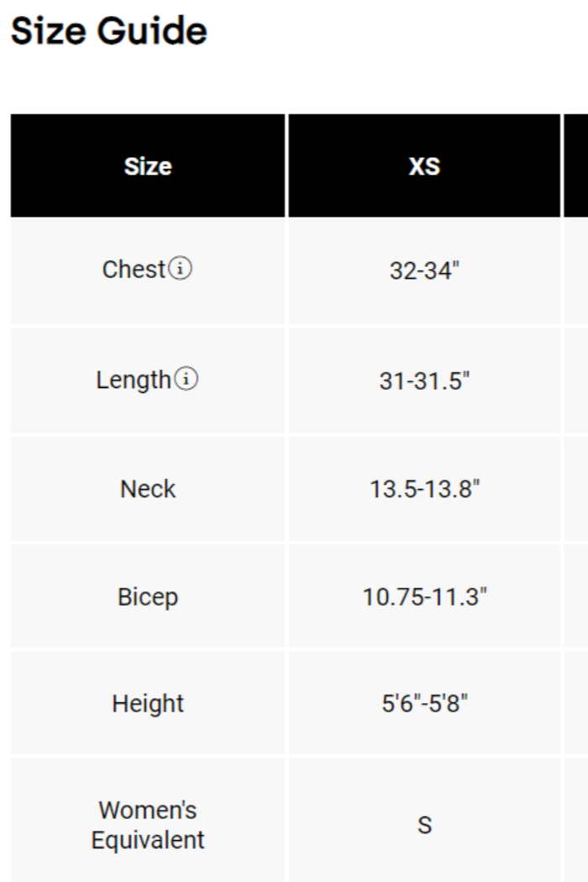Open the Length measurement info icon
Image resolution: width=588 pixels, height=882 pixels.
click(x=185, y=380)
